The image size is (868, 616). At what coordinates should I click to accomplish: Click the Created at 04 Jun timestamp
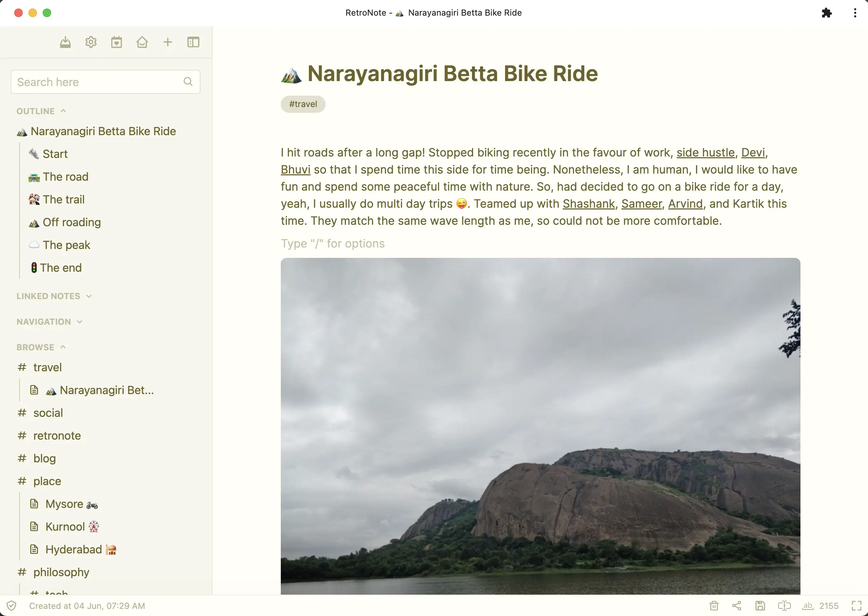tap(87, 606)
